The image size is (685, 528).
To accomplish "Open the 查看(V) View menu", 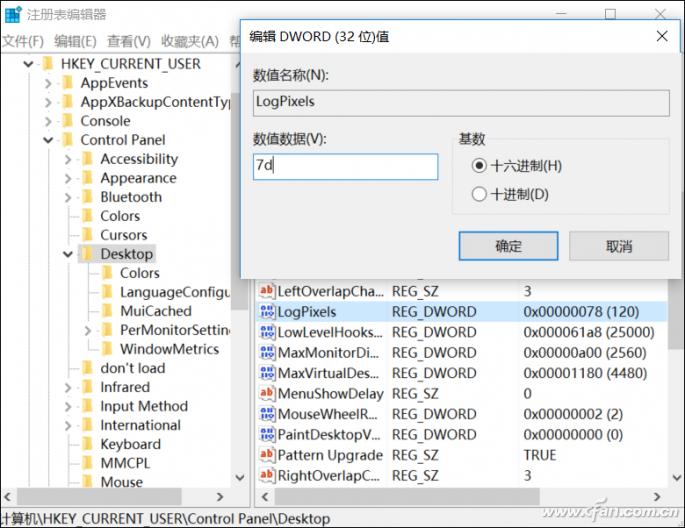I will click(129, 41).
